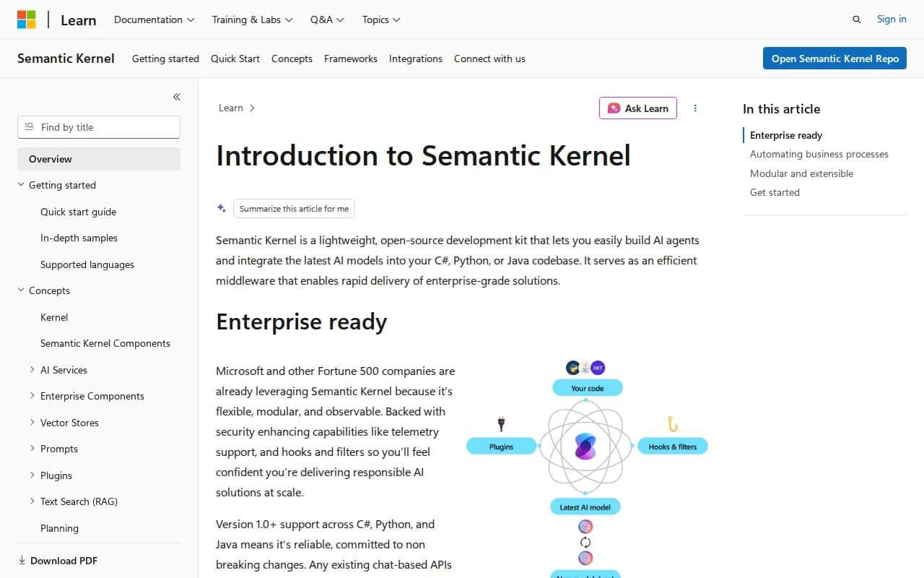
Task: Collapse the Getting started section
Action: 21,185
